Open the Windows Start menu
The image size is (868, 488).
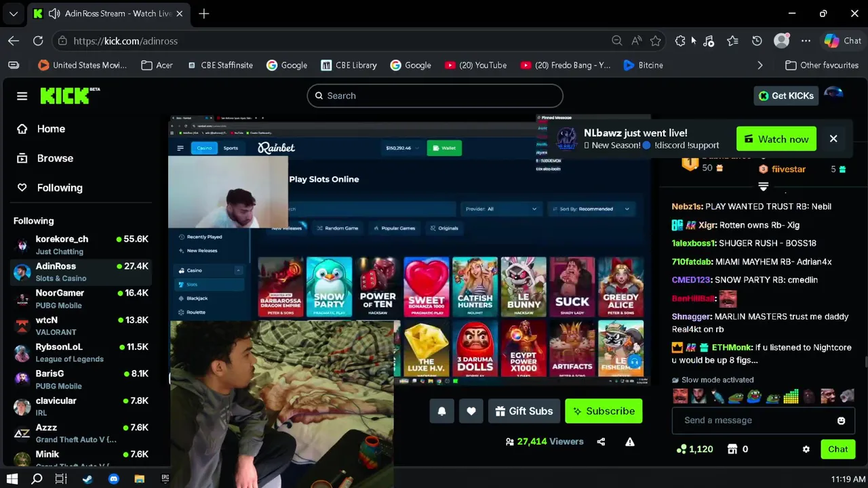[x=12, y=479]
